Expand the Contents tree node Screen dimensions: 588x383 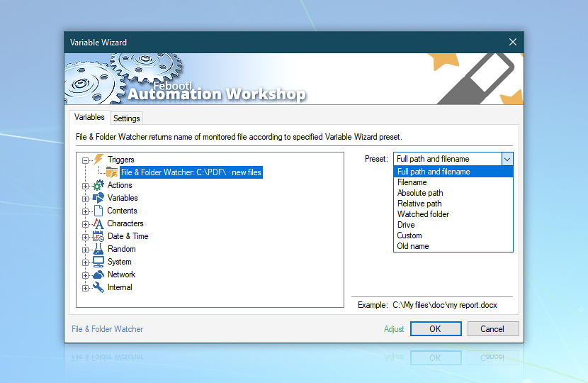click(x=86, y=211)
